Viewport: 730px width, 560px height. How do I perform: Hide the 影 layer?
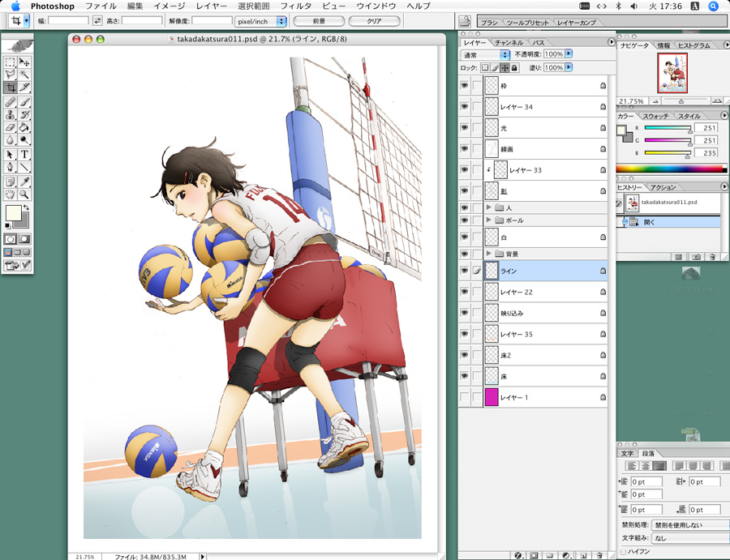pos(464,190)
